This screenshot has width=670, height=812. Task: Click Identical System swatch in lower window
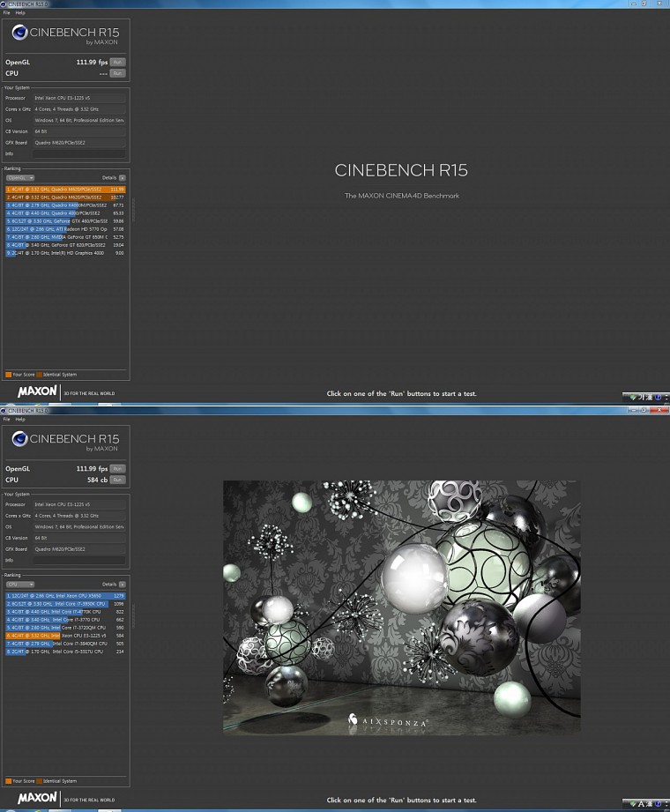pos(40,781)
